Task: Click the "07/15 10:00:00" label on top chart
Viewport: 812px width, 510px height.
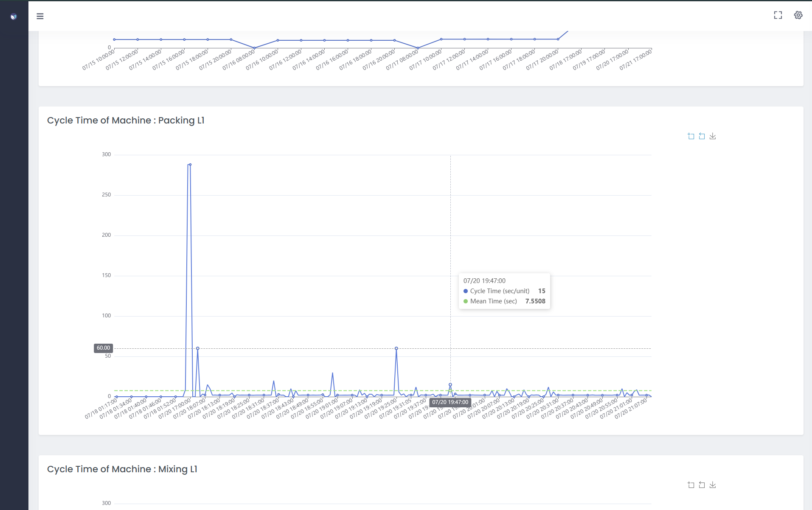Action: coord(98,60)
